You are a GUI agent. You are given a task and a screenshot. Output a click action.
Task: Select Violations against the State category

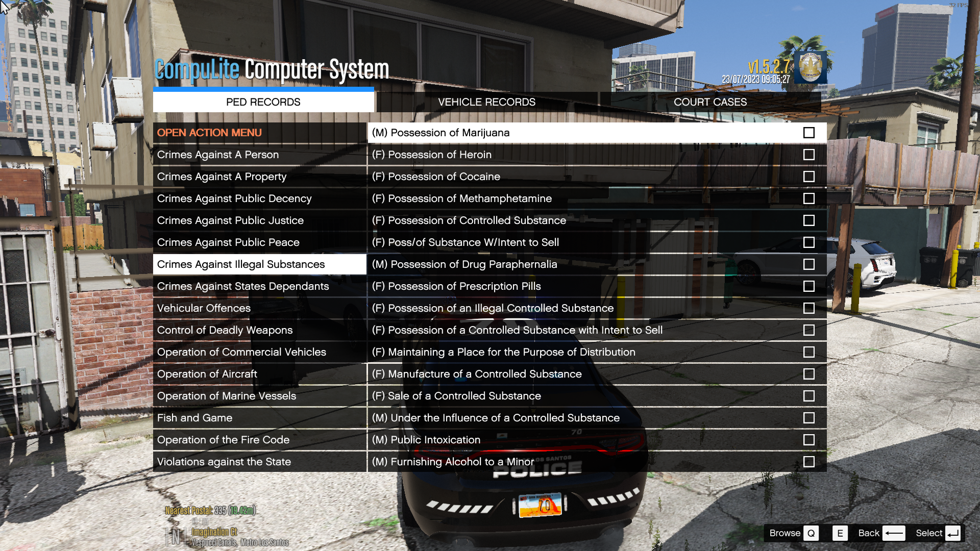[224, 461]
